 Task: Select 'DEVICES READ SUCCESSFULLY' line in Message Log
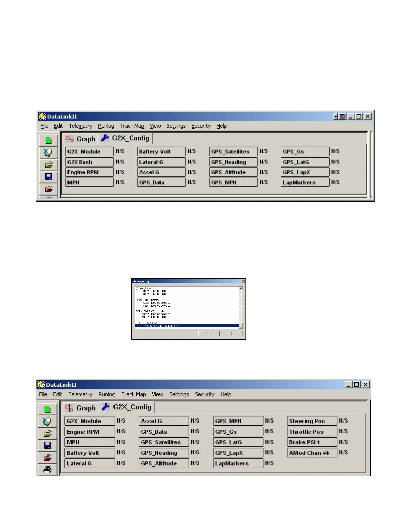(187, 326)
